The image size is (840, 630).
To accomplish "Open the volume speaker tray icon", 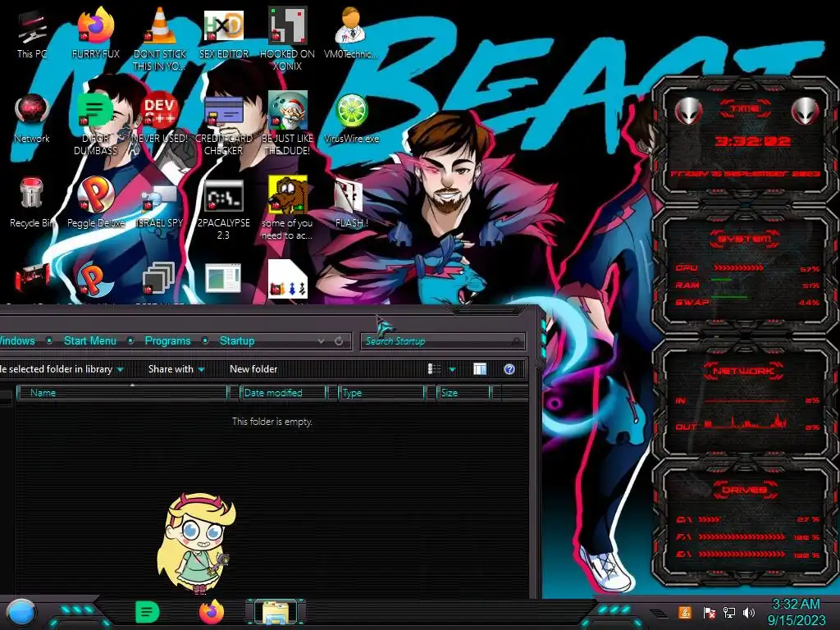I will pos(749,612).
